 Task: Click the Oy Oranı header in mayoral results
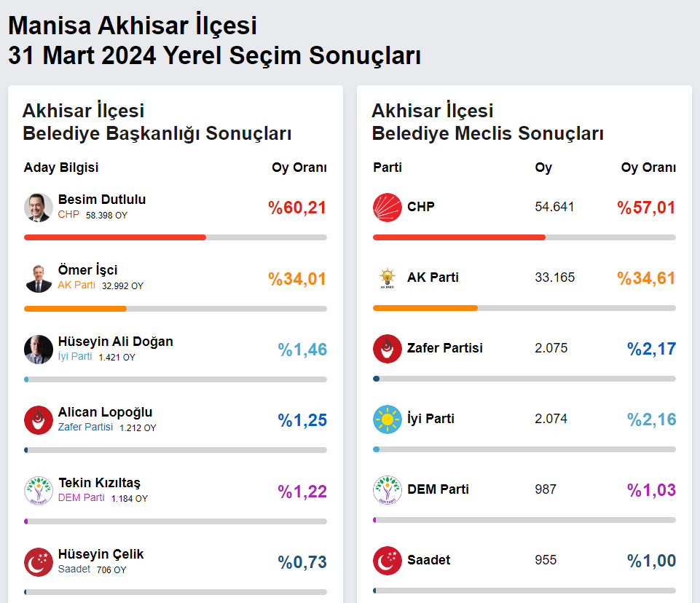(299, 167)
